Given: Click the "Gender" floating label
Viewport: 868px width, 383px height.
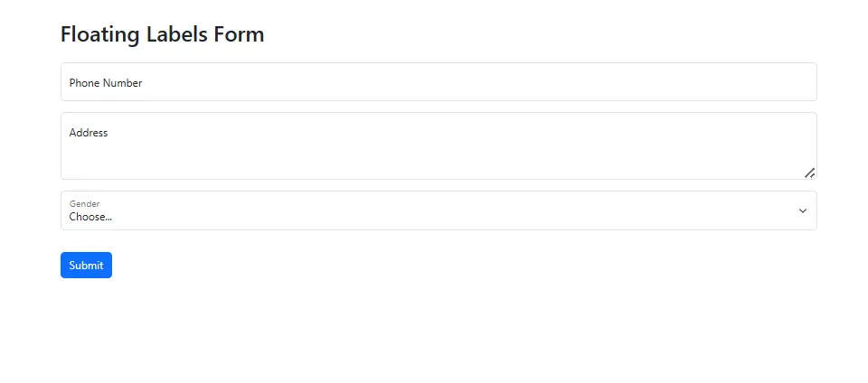Looking at the screenshot, I should coord(84,204).
